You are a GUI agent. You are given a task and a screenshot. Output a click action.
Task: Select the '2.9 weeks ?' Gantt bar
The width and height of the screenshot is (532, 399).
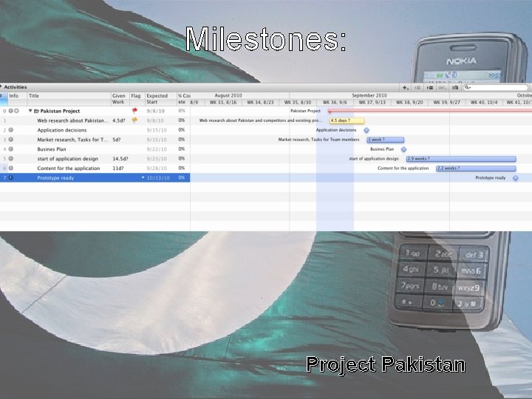coord(461,158)
